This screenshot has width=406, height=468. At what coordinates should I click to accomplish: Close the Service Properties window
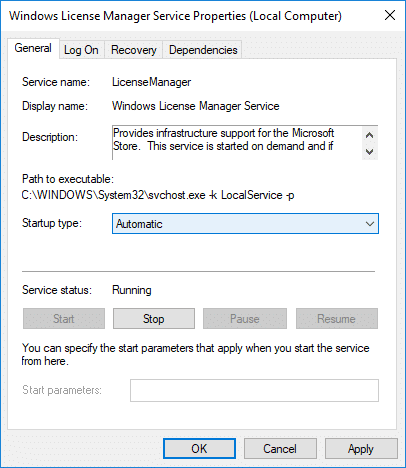(x=390, y=15)
